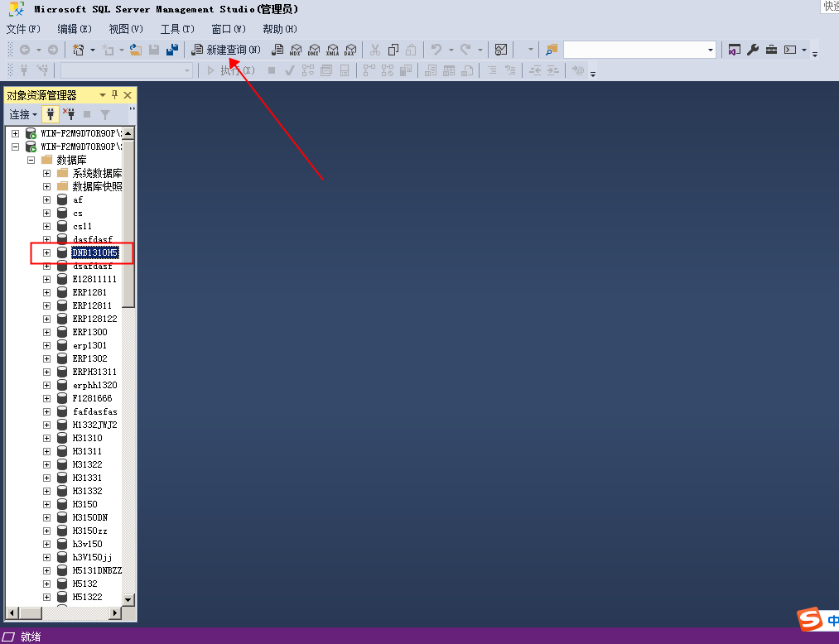Click the 新建查询(N) button
Viewport: 839px width, 644px height.
(225, 50)
